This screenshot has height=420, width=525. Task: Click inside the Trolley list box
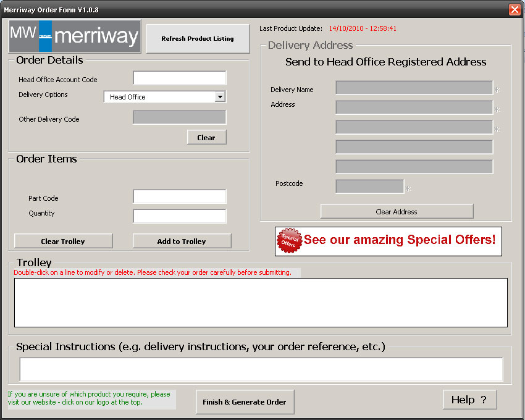click(x=261, y=303)
